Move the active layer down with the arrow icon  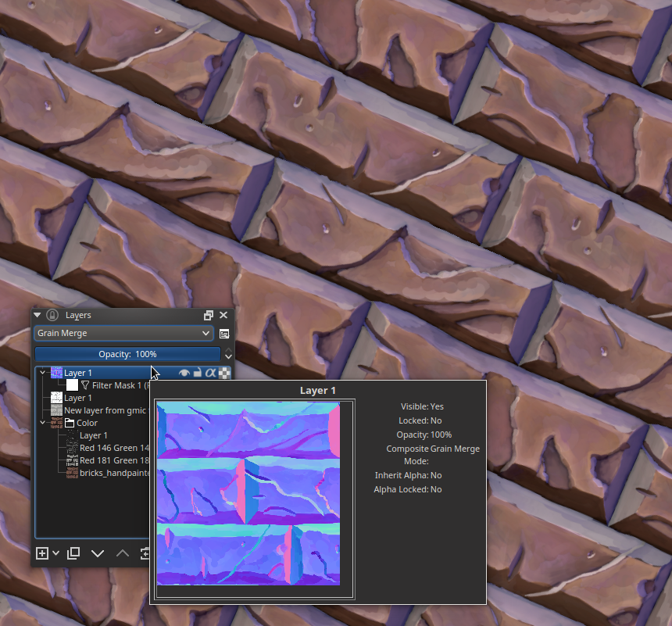[x=97, y=553]
